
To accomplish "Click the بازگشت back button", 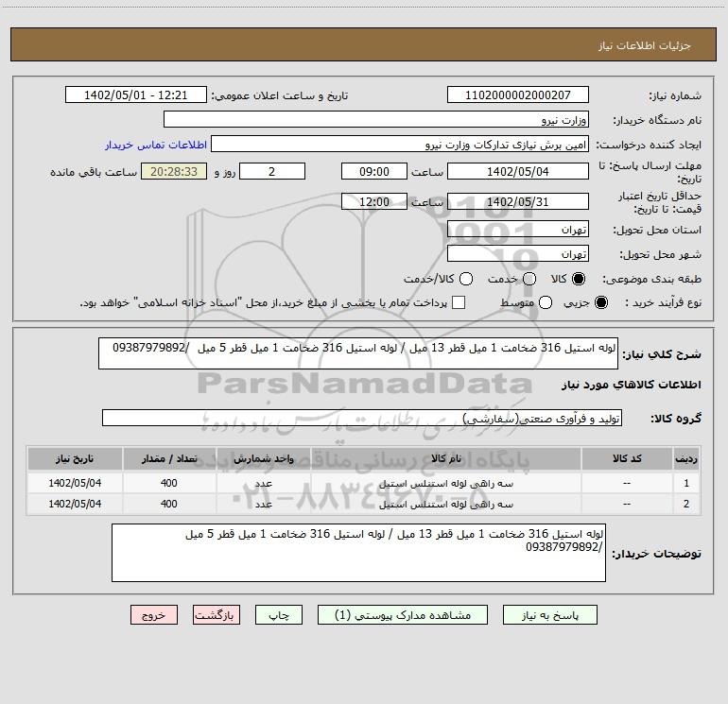I will [217, 615].
